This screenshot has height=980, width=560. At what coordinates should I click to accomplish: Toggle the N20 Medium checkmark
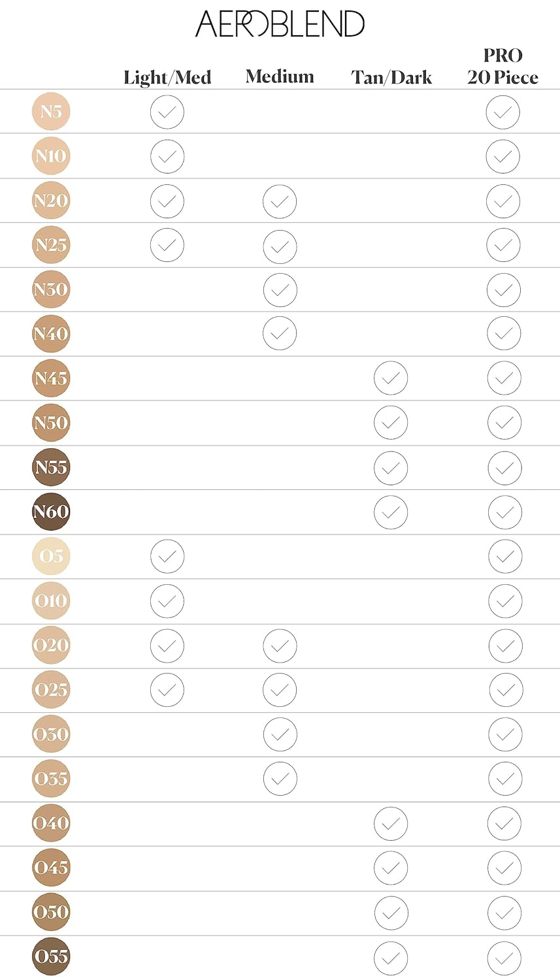point(280,201)
